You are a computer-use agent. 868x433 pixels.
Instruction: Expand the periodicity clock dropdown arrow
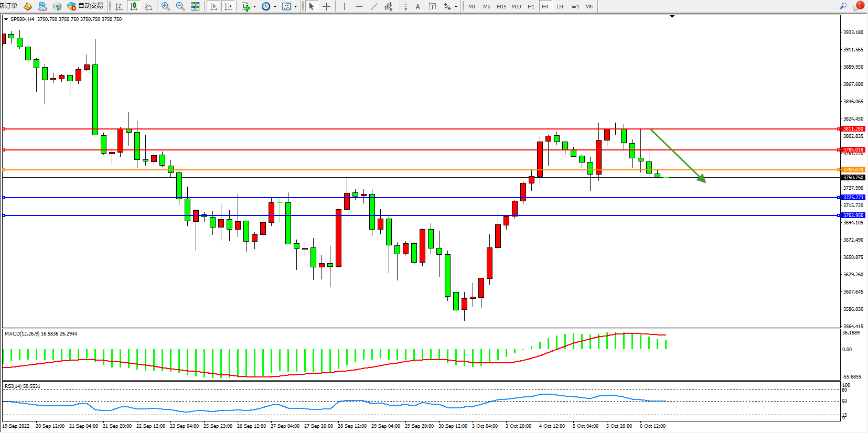click(275, 7)
